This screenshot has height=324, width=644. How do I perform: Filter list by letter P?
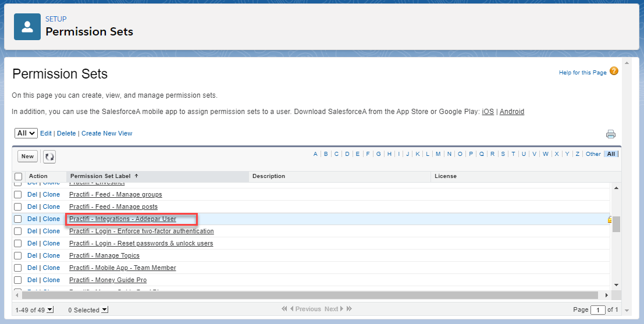tap(471, 154)
